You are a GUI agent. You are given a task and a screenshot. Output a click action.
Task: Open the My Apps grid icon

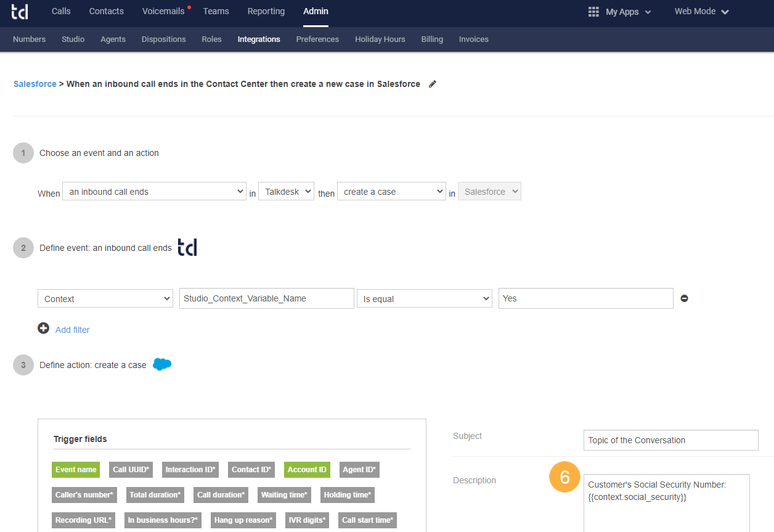[593, 12]
